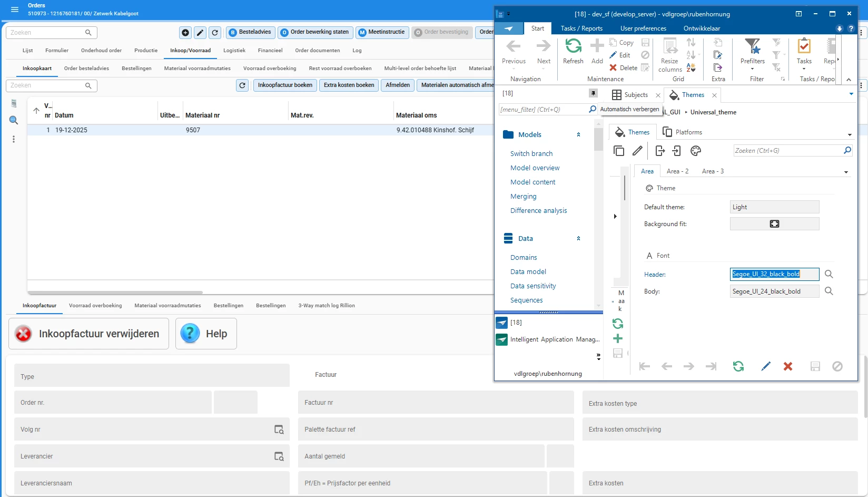Open the hamburger menu in Orders header
868x497 pixels.
15,9
